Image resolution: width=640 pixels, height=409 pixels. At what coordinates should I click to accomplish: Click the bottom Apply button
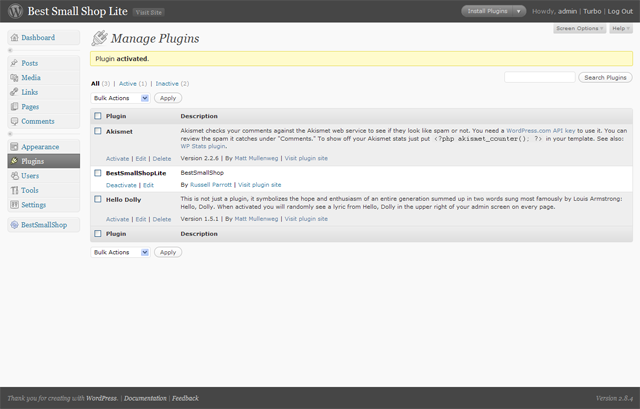168,252
